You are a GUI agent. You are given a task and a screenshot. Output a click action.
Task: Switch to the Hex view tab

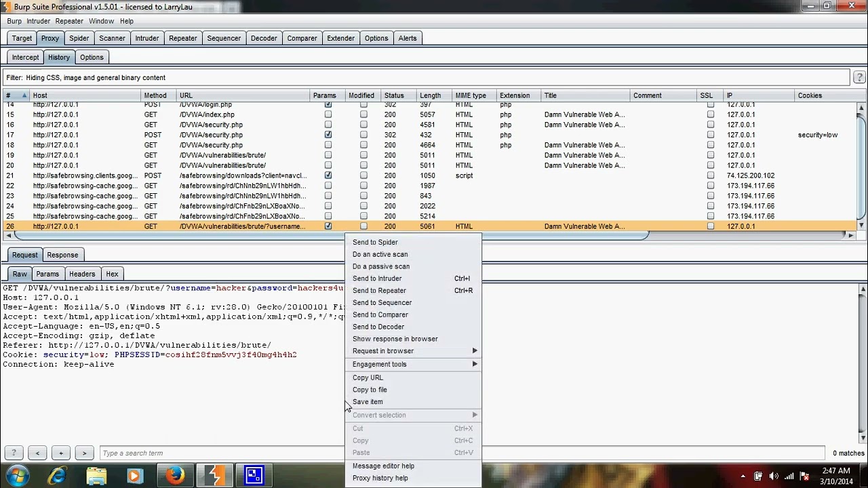coord(112,274)
